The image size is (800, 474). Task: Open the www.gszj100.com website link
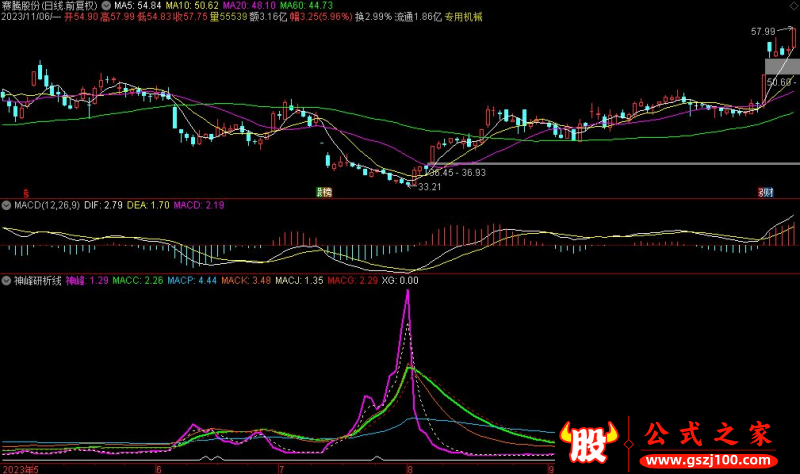[x=708, y=460]
